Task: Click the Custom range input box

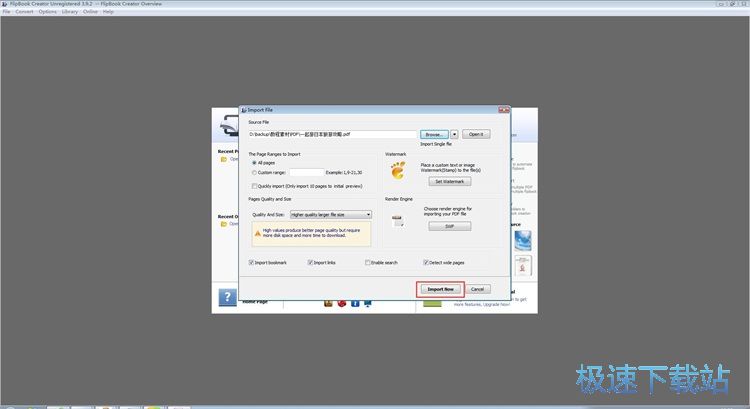Action: 306,173
